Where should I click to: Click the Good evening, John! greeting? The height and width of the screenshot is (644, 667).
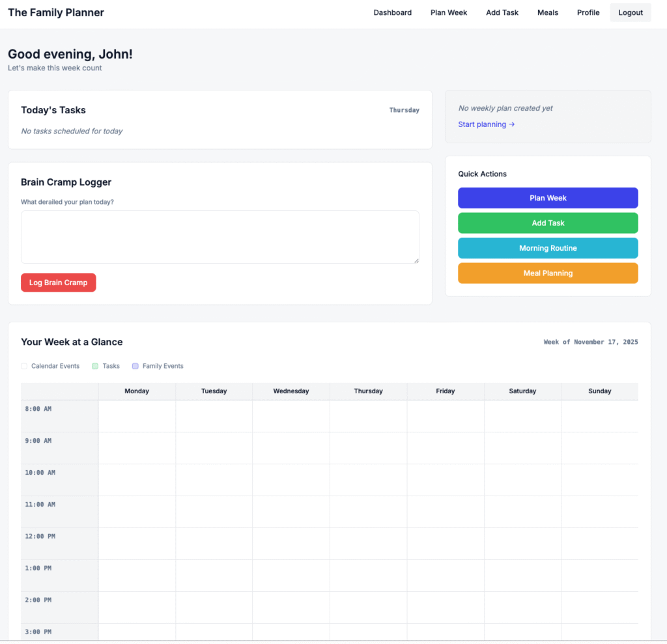70,54
